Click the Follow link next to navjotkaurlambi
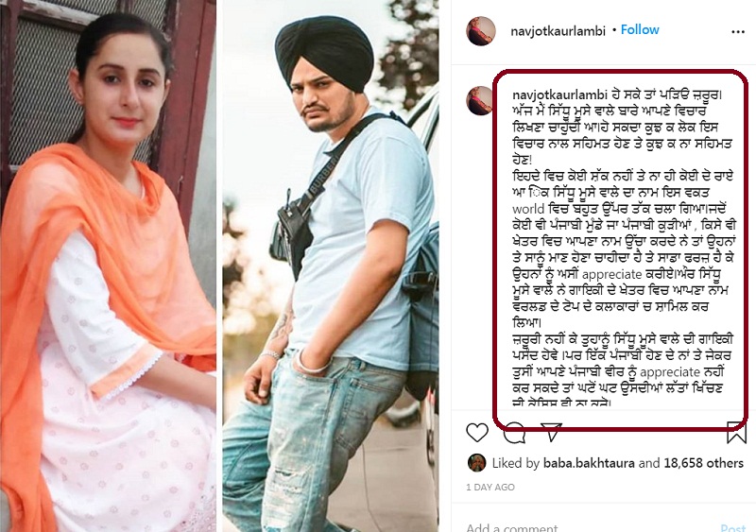The height and width of the screenshot is (532, 756). click(x=640, y=30)
